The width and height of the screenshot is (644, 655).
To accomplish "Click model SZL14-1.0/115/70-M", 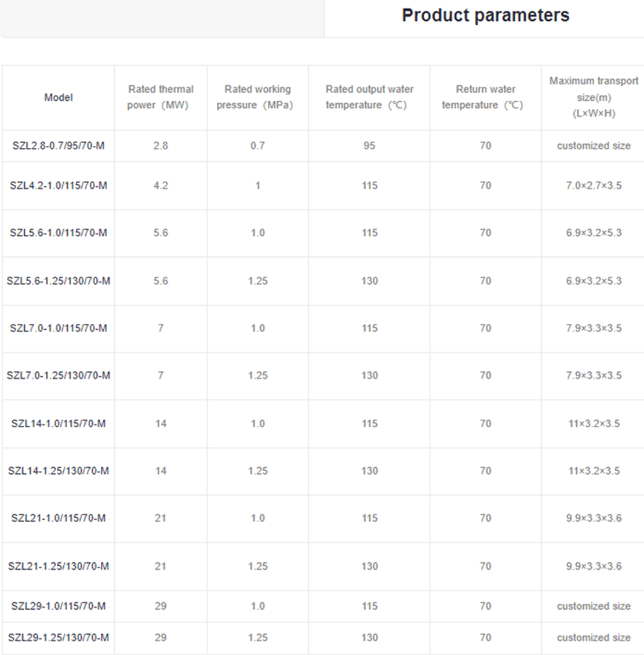I will point(59,424).
